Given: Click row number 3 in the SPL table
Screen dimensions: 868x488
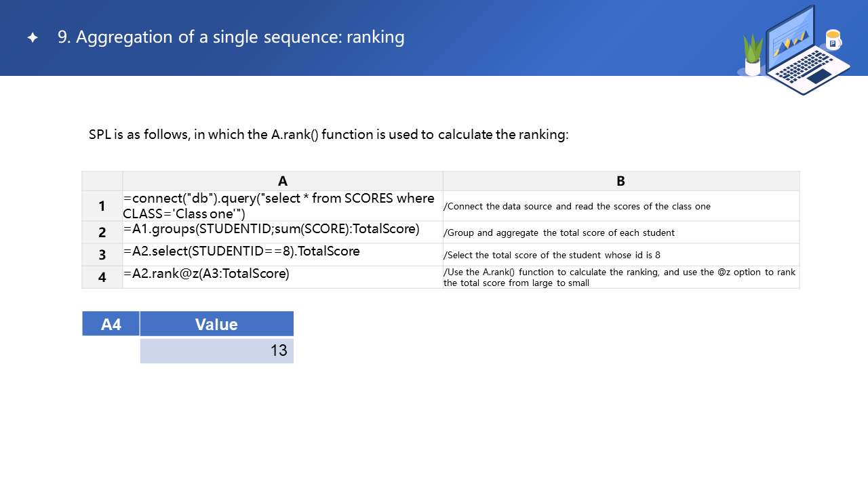Looking at the screenshot, I should coord(102,255).
